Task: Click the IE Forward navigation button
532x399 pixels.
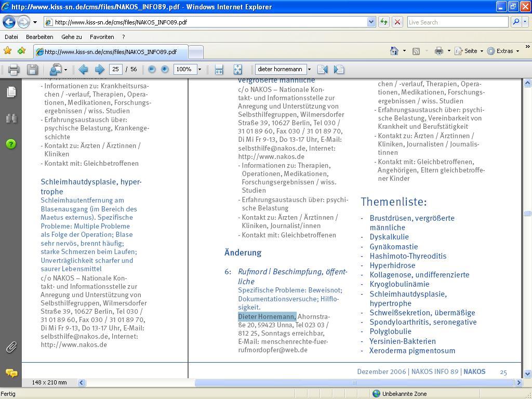Action: [23, 22]
